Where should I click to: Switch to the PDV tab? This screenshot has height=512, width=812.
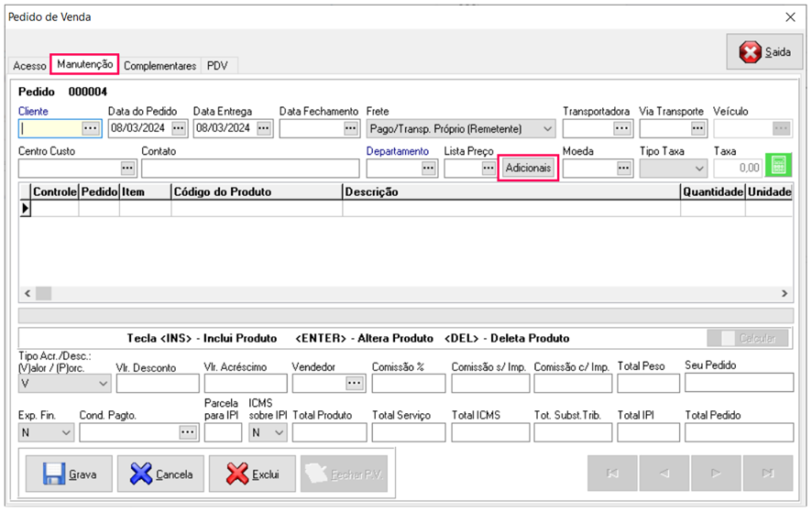218,66
